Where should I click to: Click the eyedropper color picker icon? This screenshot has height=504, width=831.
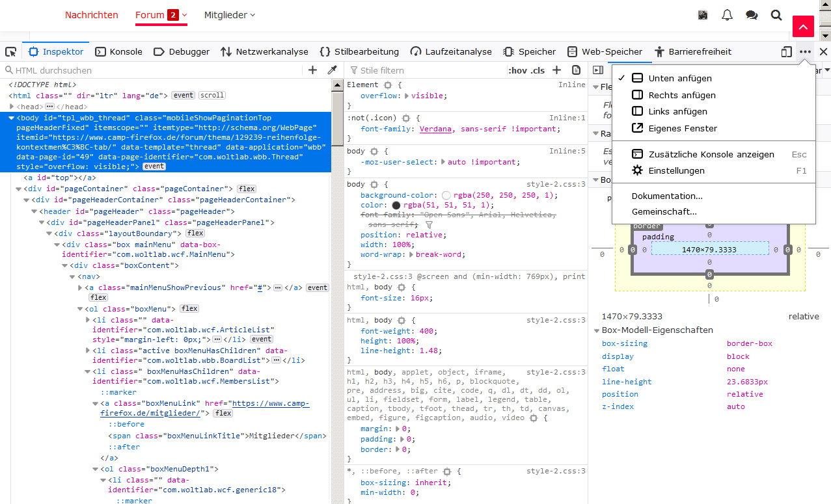(332, 70)
